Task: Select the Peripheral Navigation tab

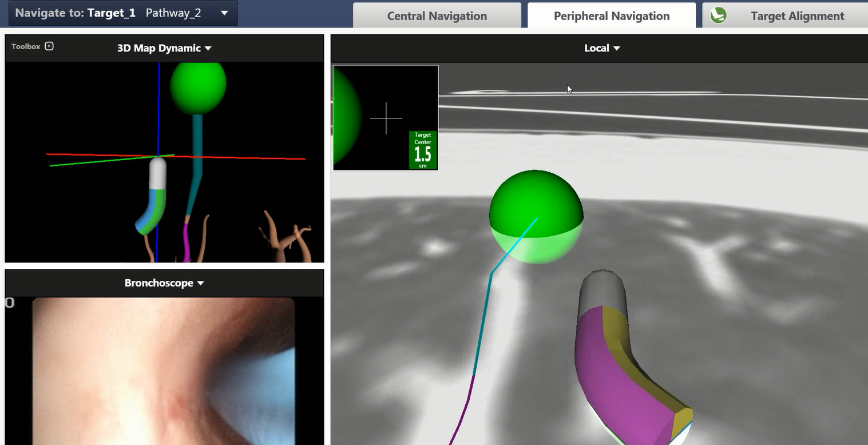Action: [x=611, y=16]
